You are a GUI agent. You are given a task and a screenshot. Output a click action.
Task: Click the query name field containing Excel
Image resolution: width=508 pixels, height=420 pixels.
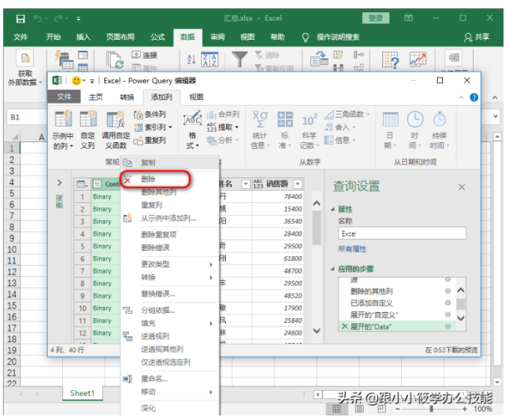coord(402,234)
